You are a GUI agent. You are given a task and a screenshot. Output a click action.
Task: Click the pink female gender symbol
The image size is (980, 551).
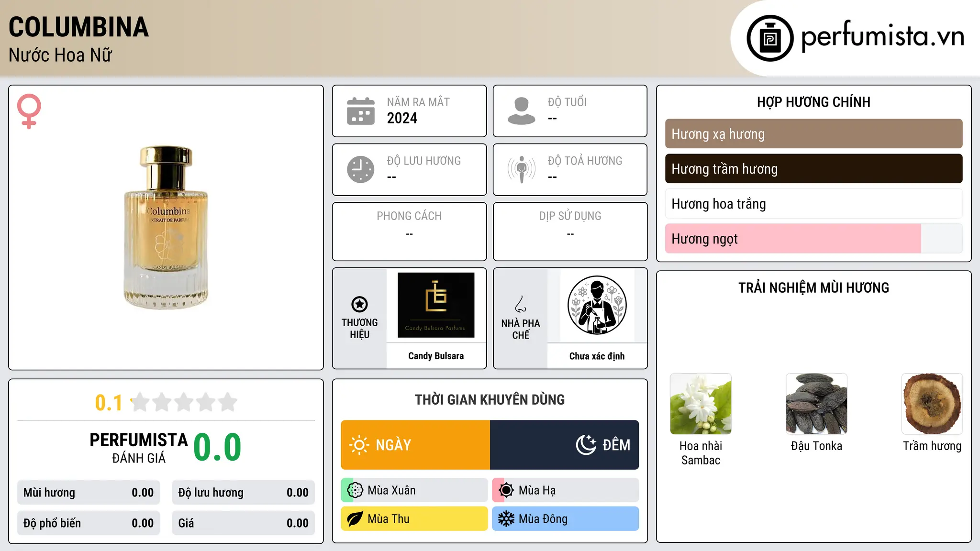(x=29, y=111)
